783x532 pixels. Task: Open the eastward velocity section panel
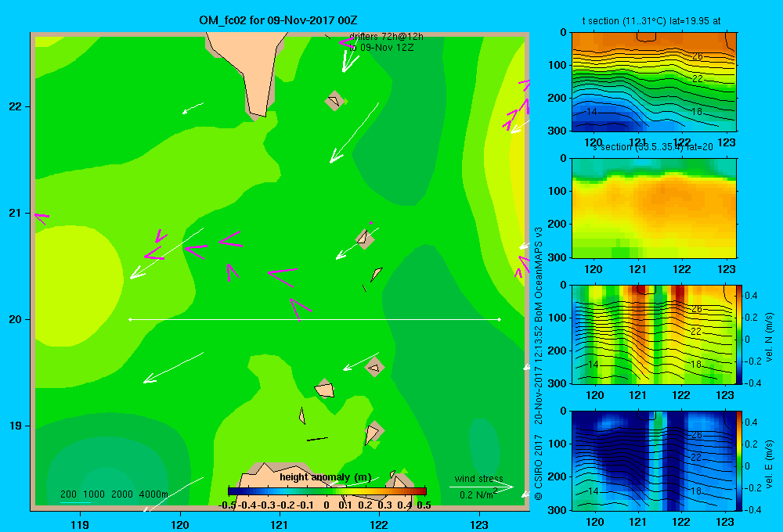(x=653, y=461)
